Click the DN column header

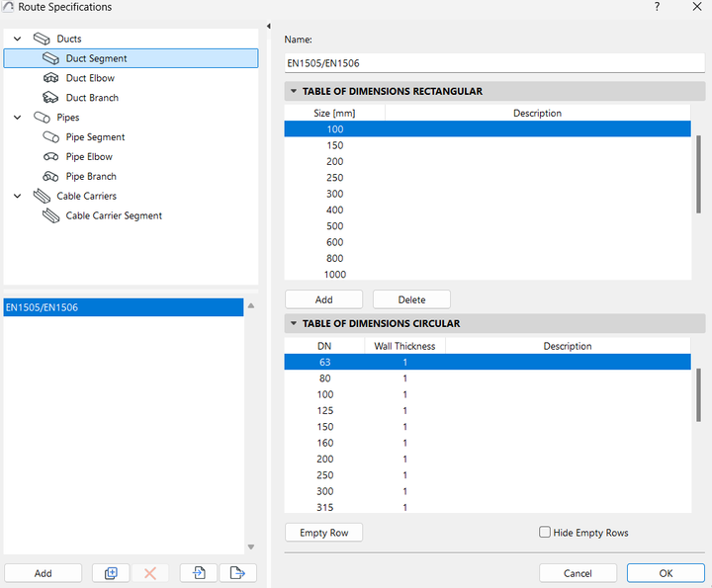tap(324, 346)
